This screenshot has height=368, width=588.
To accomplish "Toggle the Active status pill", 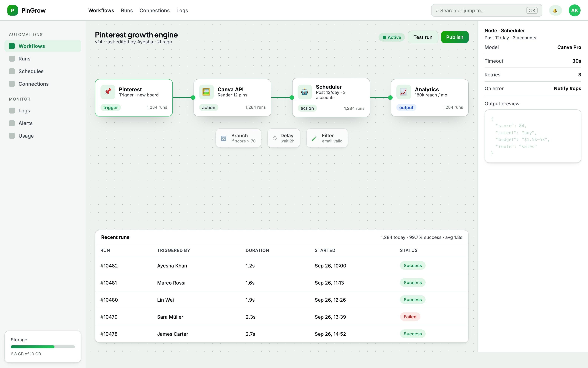I will [392, 37].
